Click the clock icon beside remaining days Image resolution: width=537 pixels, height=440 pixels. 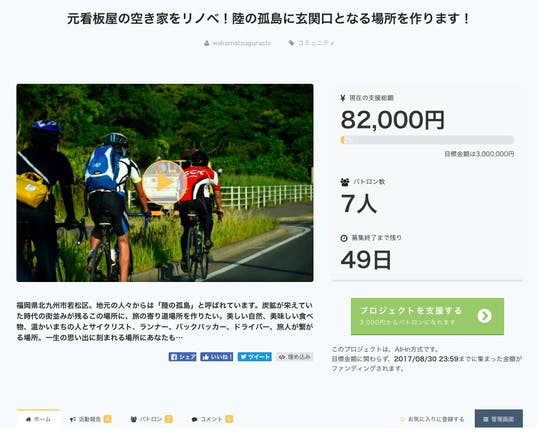click(x=344, y=238)
